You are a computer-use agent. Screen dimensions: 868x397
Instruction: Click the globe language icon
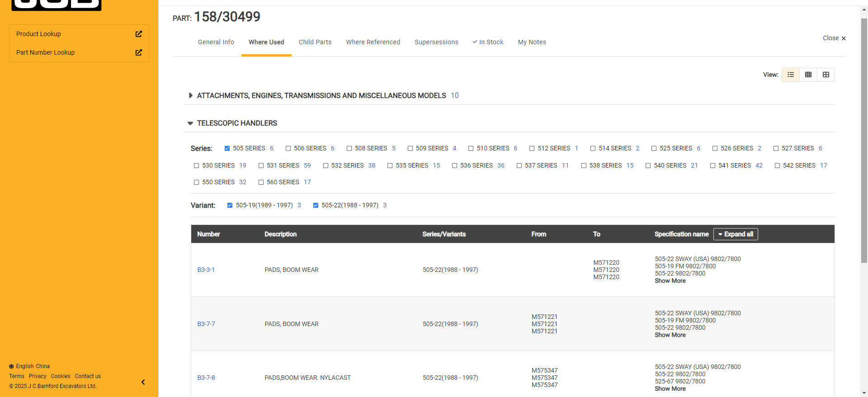tap(11, 366)
